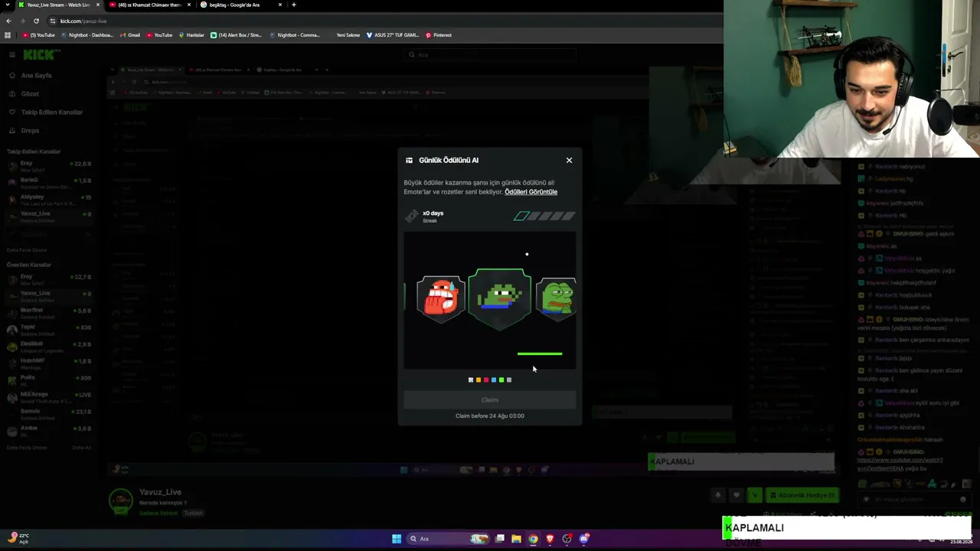Open the Windows Start menu

[397, 539]
